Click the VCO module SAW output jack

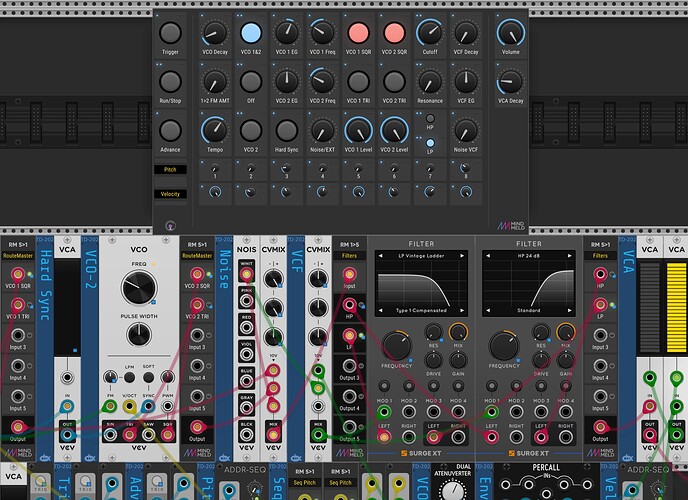(x=148, y=435)
